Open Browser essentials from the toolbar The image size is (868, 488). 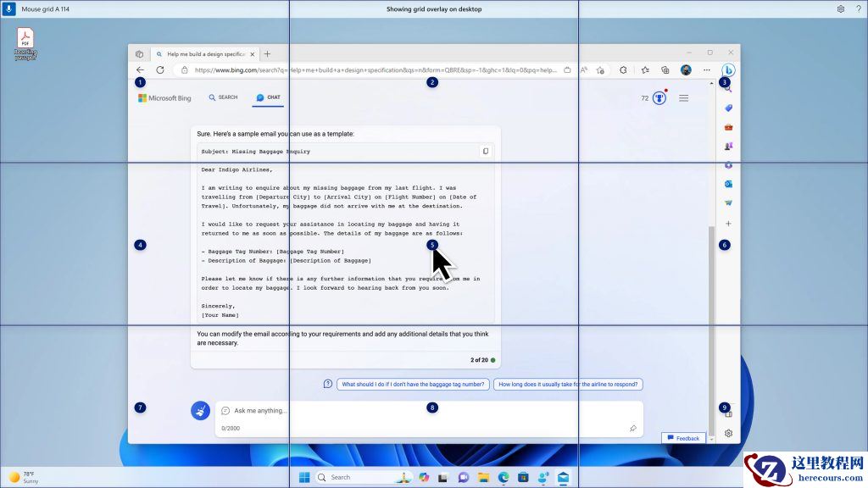624,69
